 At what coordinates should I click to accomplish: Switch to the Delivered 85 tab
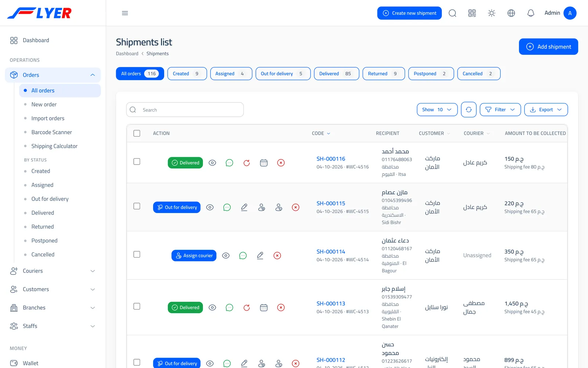[x=336, y=74]
